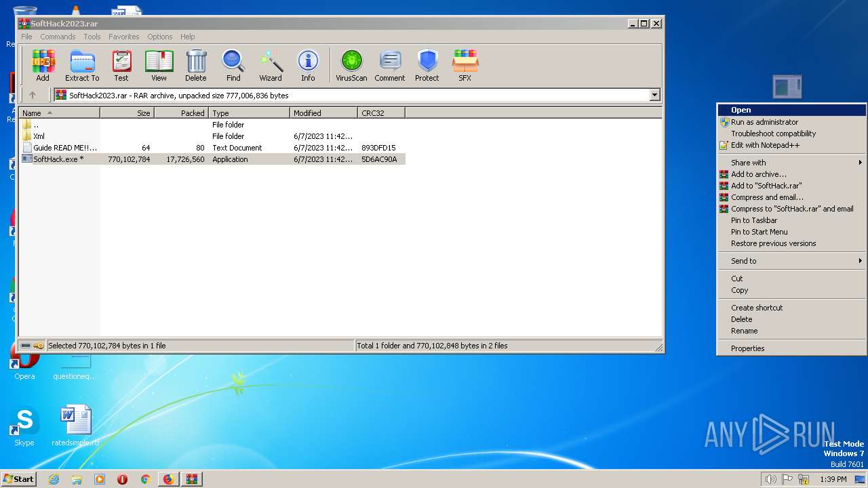Choose Add to archive... entry
868x488 pixels.
tap(791, 174)
